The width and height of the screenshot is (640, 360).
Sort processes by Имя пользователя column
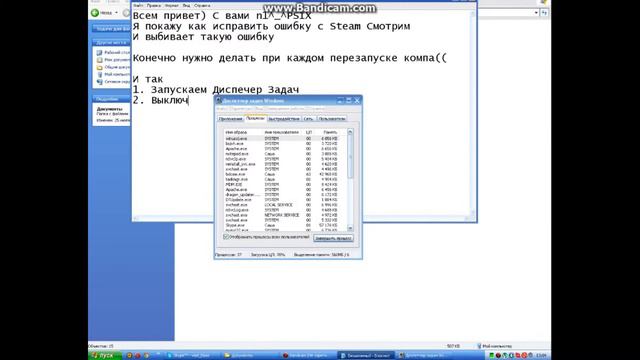click(283, 132)
